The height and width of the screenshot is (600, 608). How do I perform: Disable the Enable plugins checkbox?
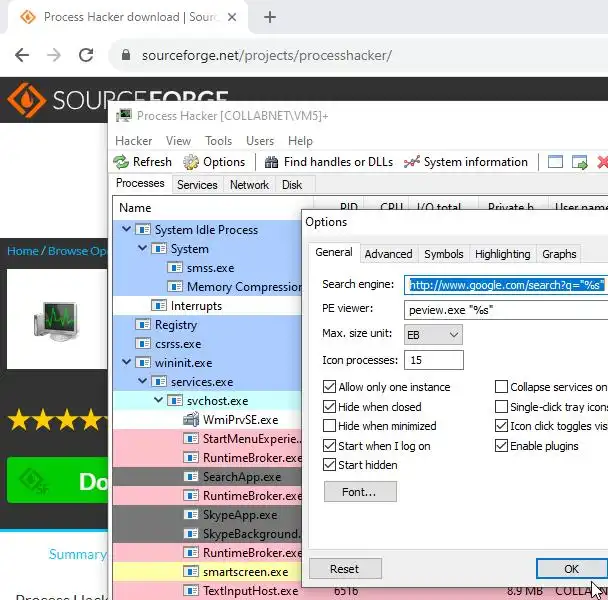[501, 446]
